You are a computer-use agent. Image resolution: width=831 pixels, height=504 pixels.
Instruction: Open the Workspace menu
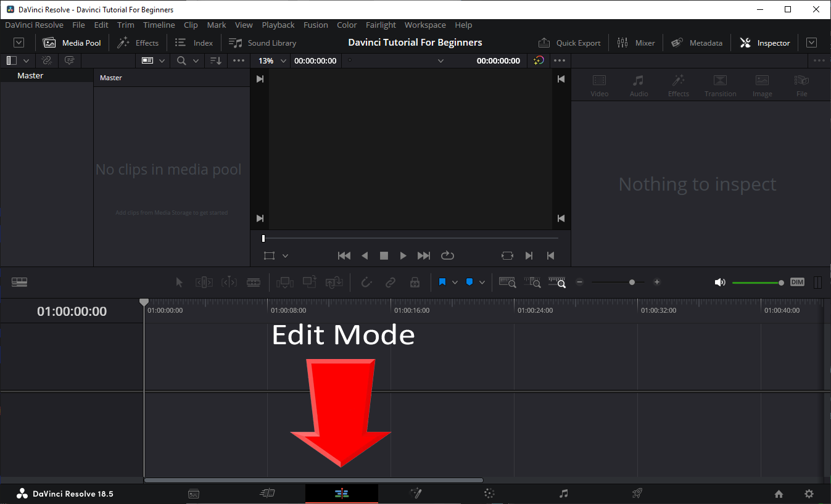click(x=425, y=25)
